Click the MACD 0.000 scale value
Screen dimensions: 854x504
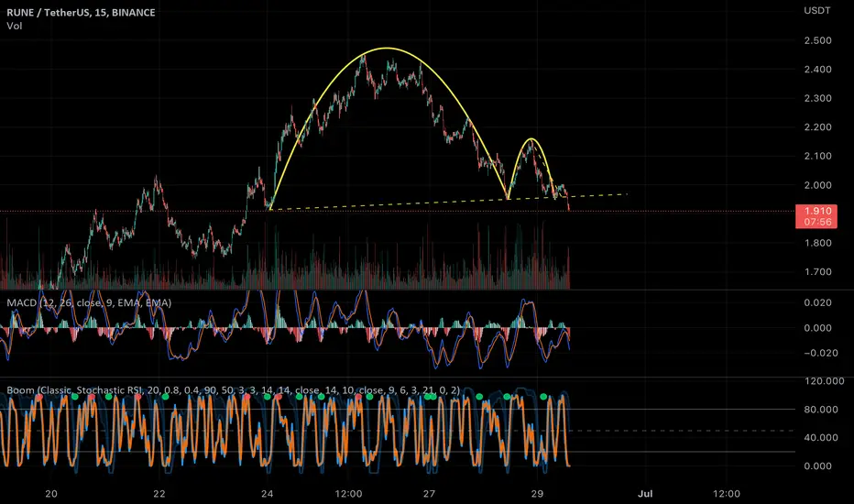point(817,328)
